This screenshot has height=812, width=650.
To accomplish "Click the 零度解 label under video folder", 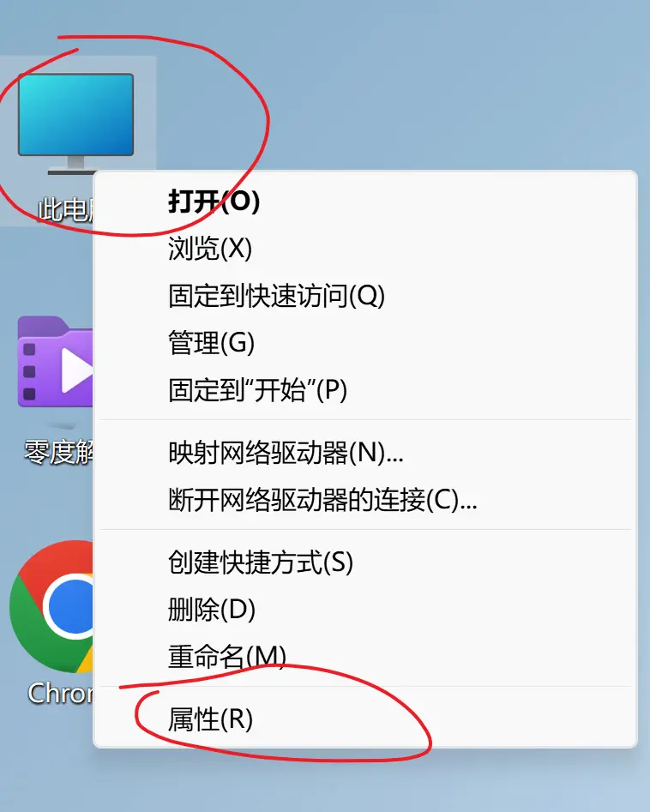I will (58, 452).
